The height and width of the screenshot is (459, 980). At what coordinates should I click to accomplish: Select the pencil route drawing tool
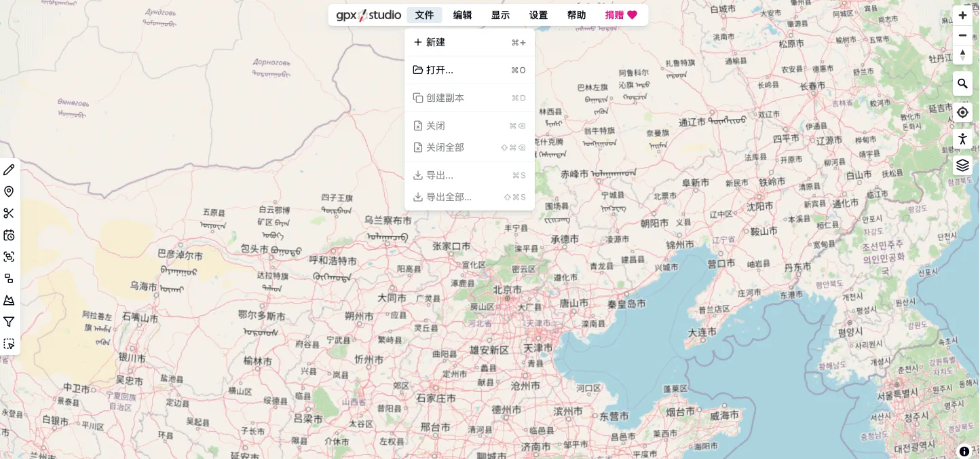pos(9,170)
